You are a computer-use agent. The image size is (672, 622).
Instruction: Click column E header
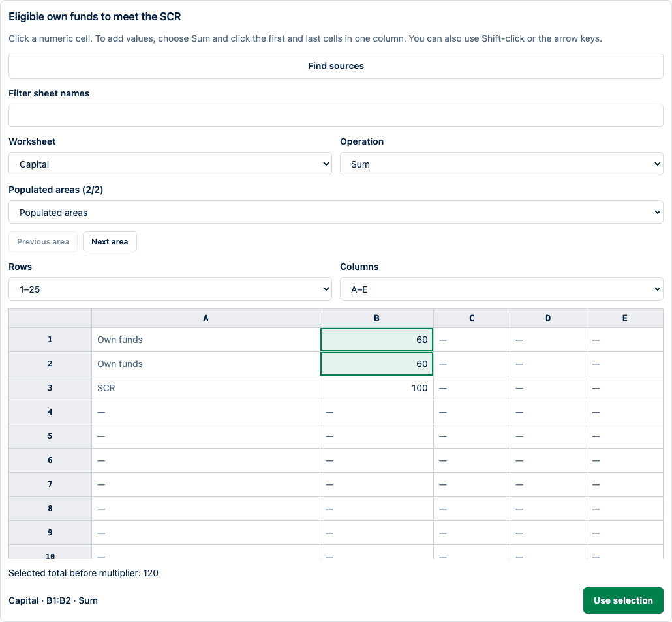[625, 318]
